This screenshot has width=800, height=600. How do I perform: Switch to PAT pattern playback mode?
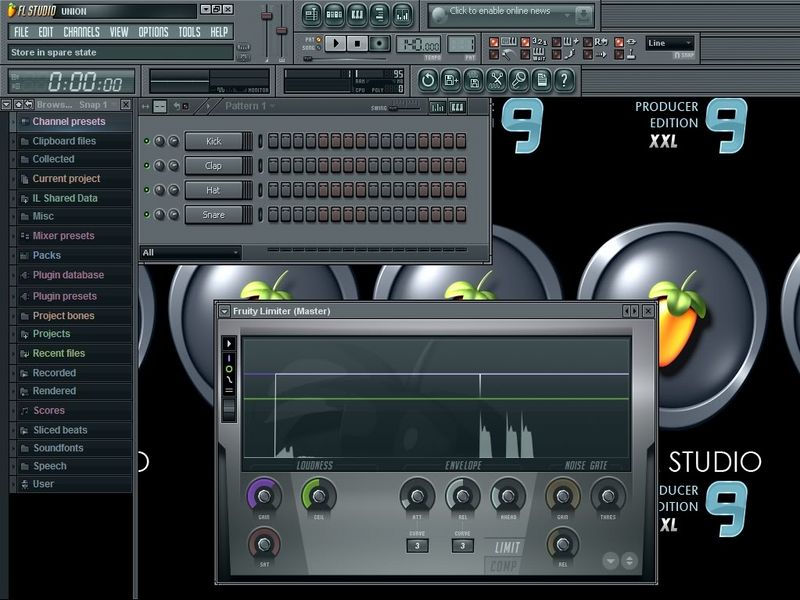point(318,39)
